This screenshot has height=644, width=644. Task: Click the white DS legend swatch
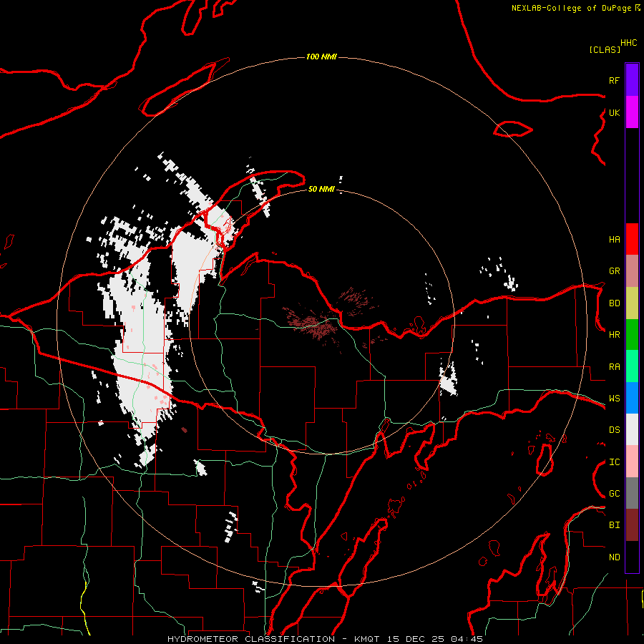(x=632, y=429)
